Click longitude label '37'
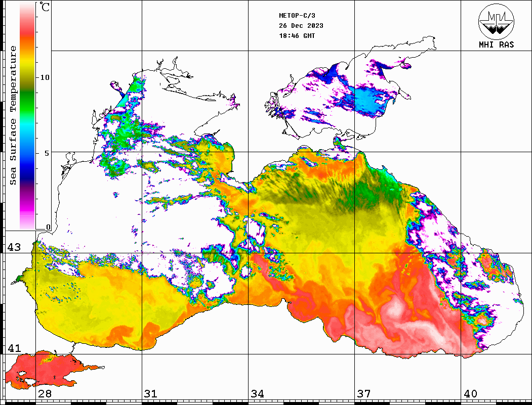Screen dimensions: 532x405 point(364,393)
